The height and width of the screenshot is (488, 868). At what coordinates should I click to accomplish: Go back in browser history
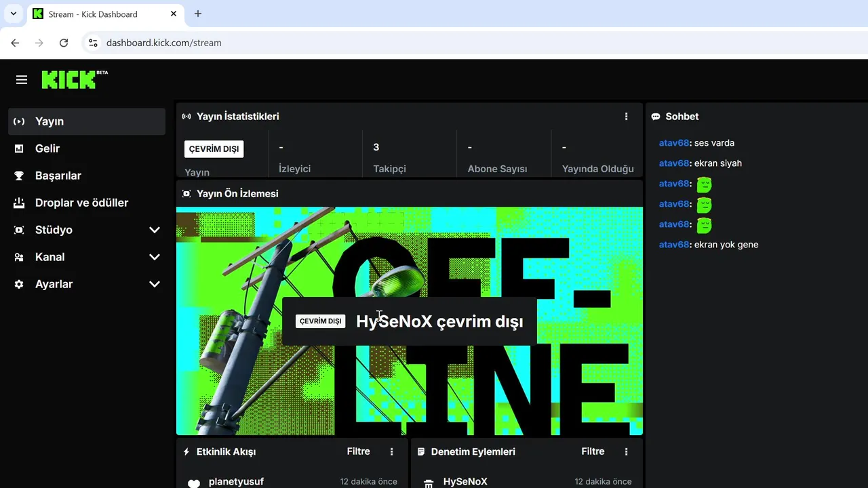15,43
